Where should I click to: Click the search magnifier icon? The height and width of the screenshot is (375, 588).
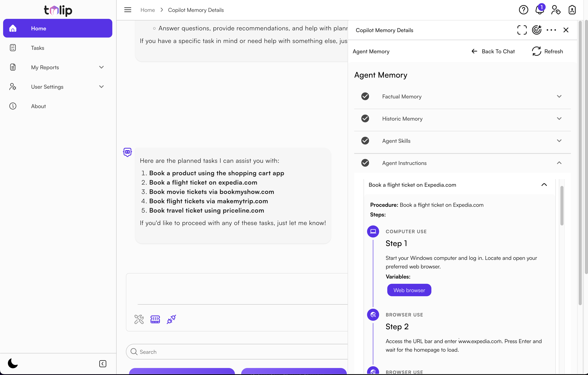click(x=134, y=351)
